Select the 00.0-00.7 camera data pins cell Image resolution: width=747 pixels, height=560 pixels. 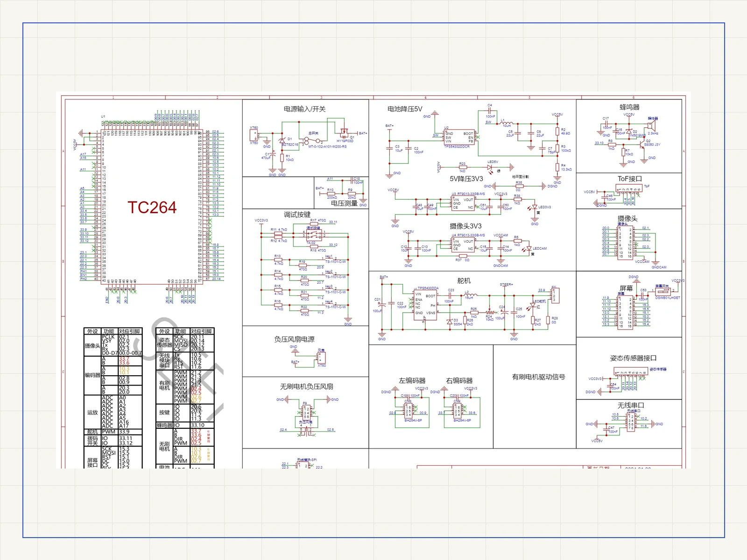(x=130, y=353)
